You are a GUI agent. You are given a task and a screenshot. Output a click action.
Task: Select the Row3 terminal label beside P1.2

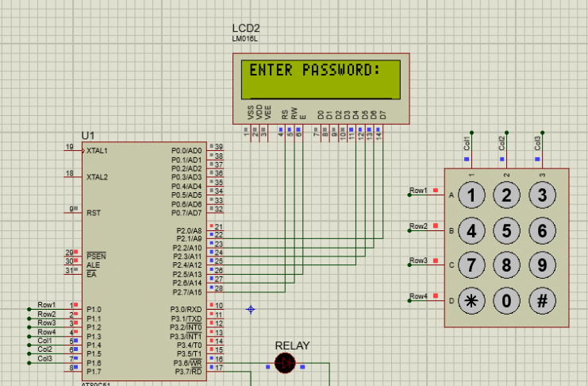tap(47, 323)
